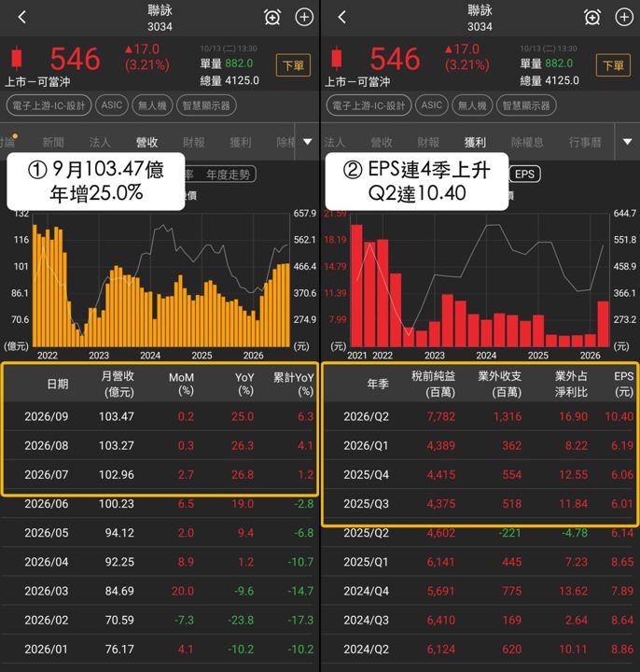This screenshot has width=640, height=672.
Task: Open the 智慧顯示器 tag in left panel
Action: click(206, 105)
